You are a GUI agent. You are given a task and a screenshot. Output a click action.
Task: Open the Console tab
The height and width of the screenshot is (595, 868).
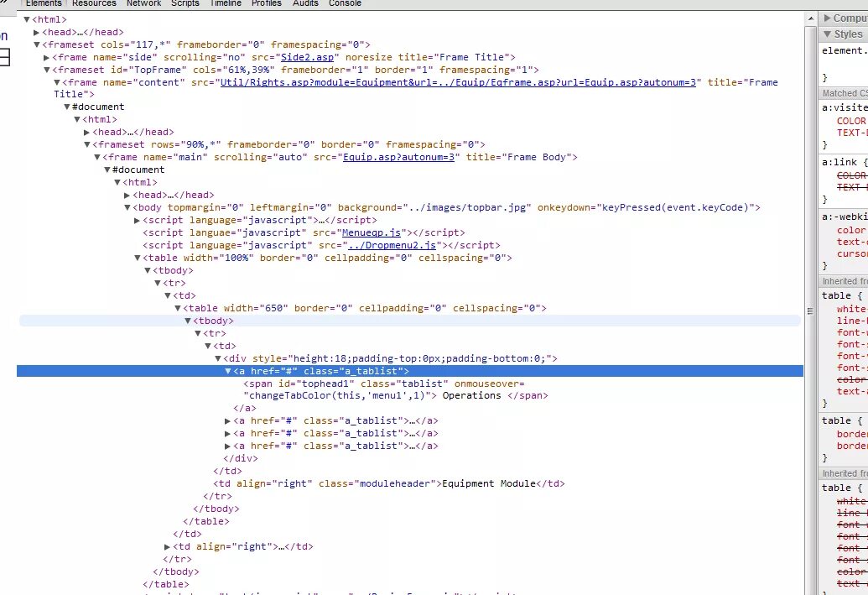(345, 3)
